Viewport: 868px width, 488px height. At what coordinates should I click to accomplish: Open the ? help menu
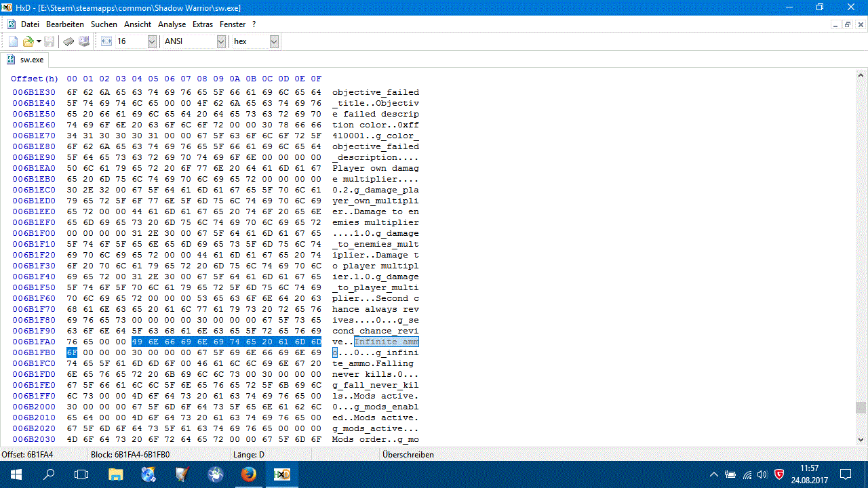pos(254,24)
